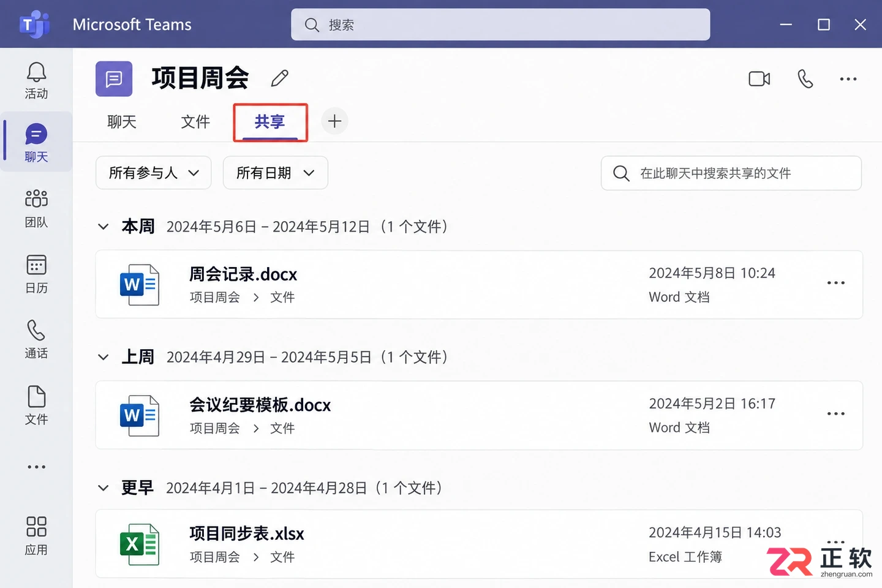Click the 在此聊天中搜索共享的文件 search field
The width and height of the screenshot is (882, 588).
pyautogui.click(x=731, y=173)
